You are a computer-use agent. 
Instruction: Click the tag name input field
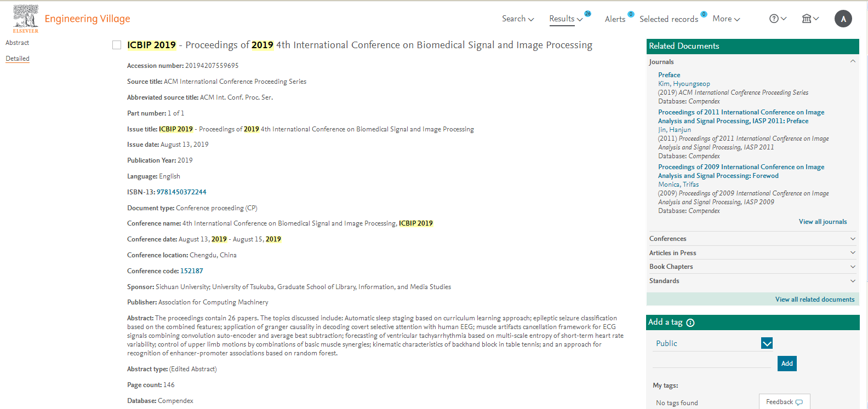(x=711, y=362)
